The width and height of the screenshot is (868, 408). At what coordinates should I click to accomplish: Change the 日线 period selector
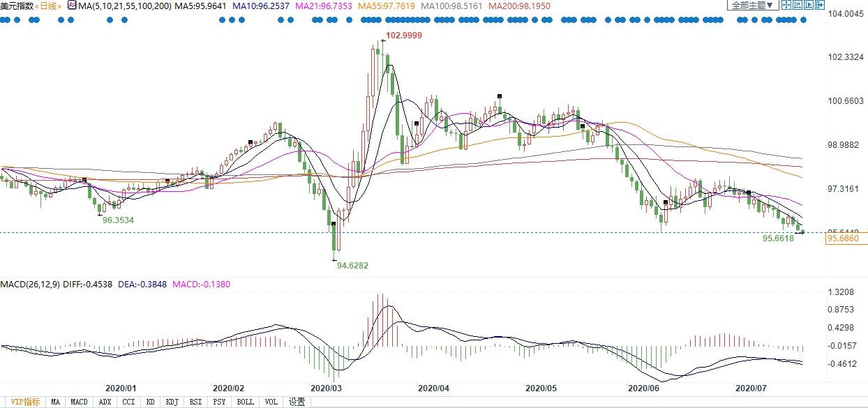[x=48, y=6]
